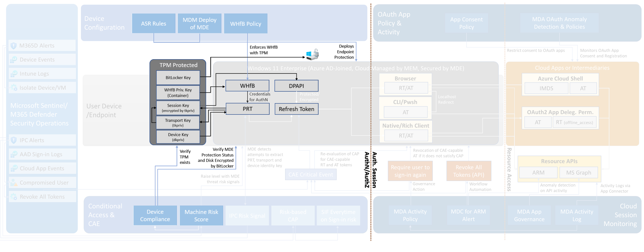Click the WHfB Policy box
Screen dimensions: 644x252
click(x=245, y=23)
